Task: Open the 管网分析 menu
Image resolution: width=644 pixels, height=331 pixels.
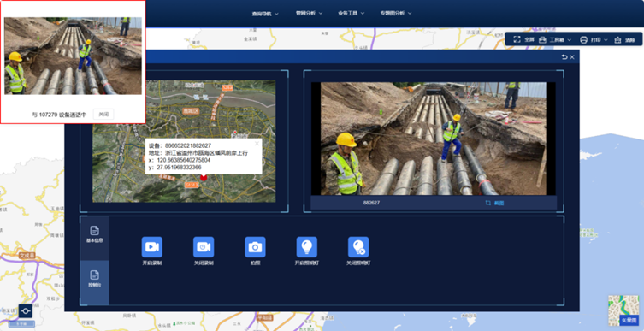Action: (x=309, y=13)
